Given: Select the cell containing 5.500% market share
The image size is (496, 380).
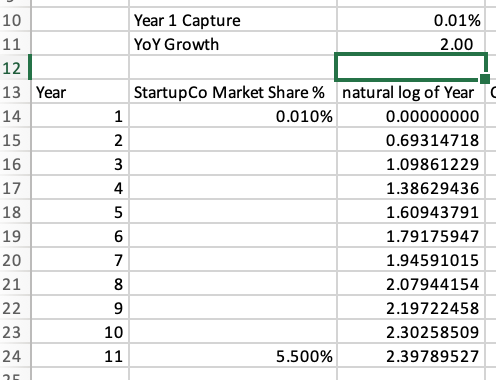Looking at the screenshot, I should point(233,356).
